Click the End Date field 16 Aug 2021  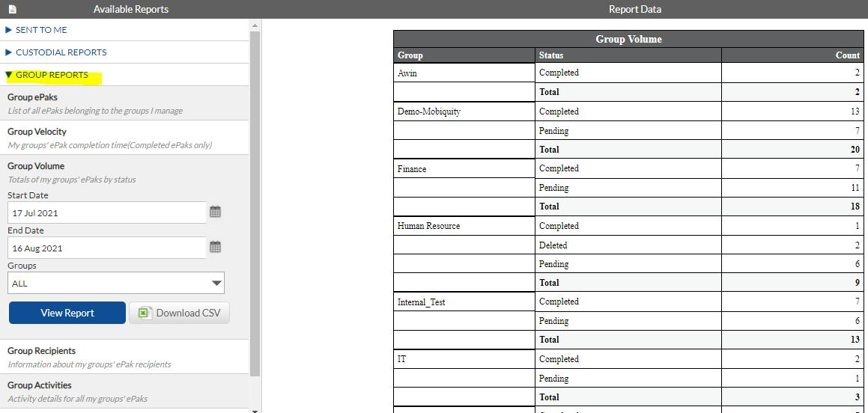[107, 248]
